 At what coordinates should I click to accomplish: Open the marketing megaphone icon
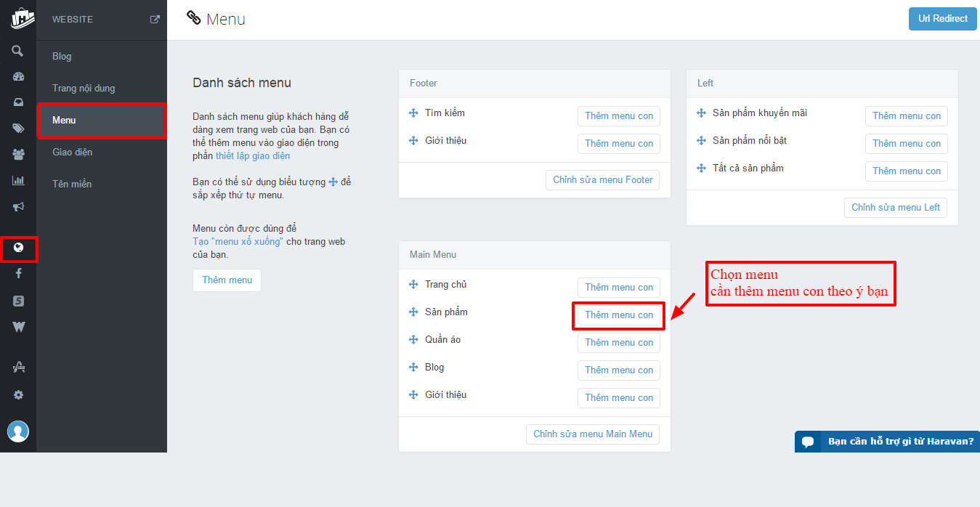tap(18, 206)
